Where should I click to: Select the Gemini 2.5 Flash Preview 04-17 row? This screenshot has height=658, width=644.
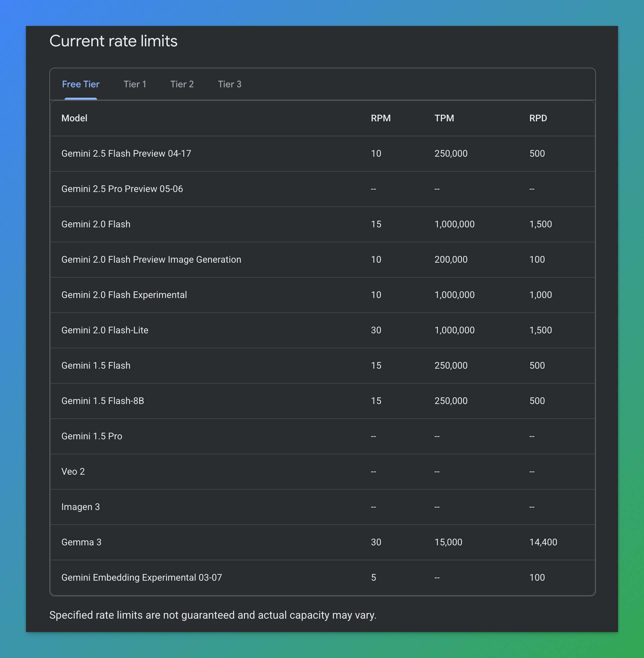point(126,154)
